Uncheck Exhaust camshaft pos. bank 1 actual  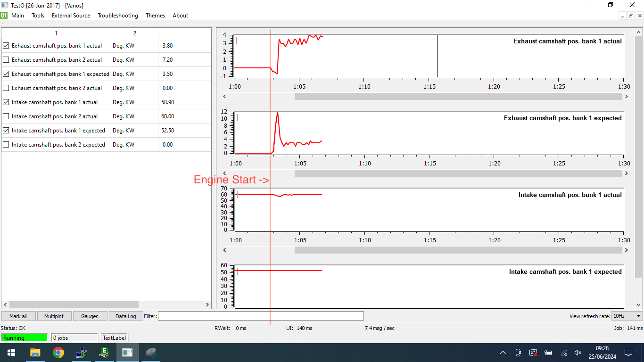tap(6, 46)
